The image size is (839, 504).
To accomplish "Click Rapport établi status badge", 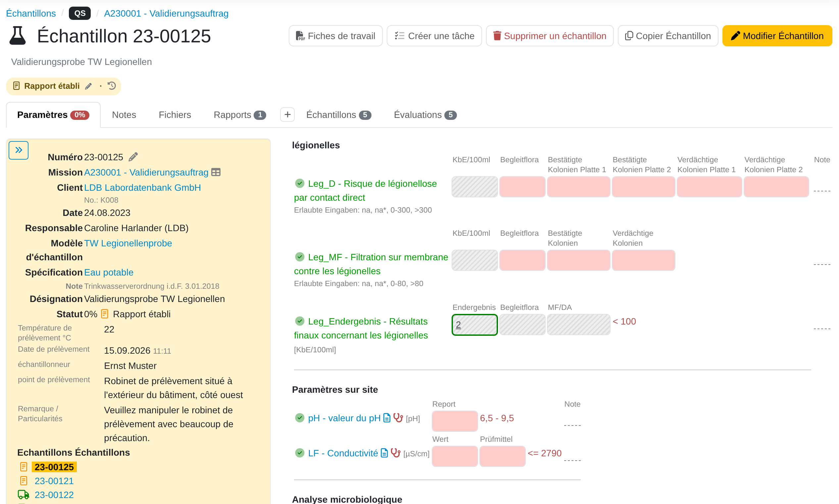I will (x=64, y=86).
